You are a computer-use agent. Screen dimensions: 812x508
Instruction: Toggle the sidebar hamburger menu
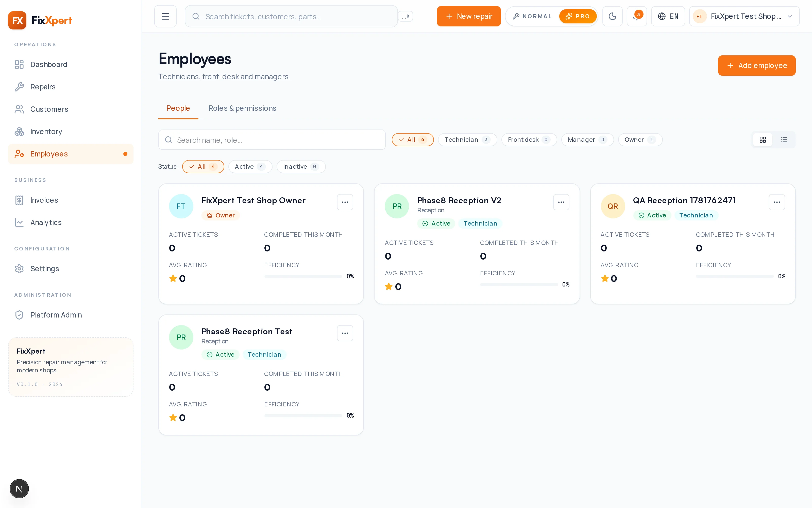pyautogui.click(x=165, y=16)
